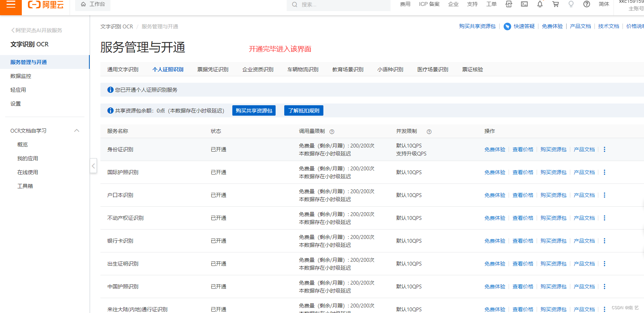Open 我的应用 in sidebar
The width and height of the screenshot is (644, 313).
[x=28, y=158]
